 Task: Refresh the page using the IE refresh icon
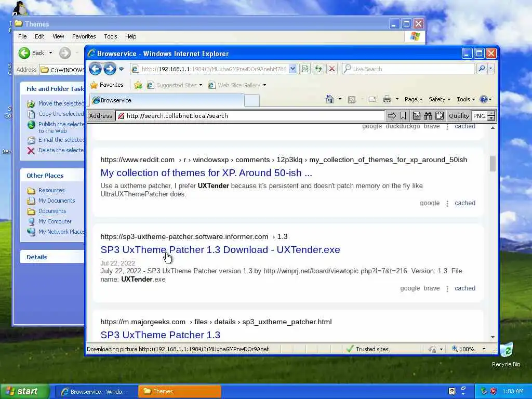[318, 69]
